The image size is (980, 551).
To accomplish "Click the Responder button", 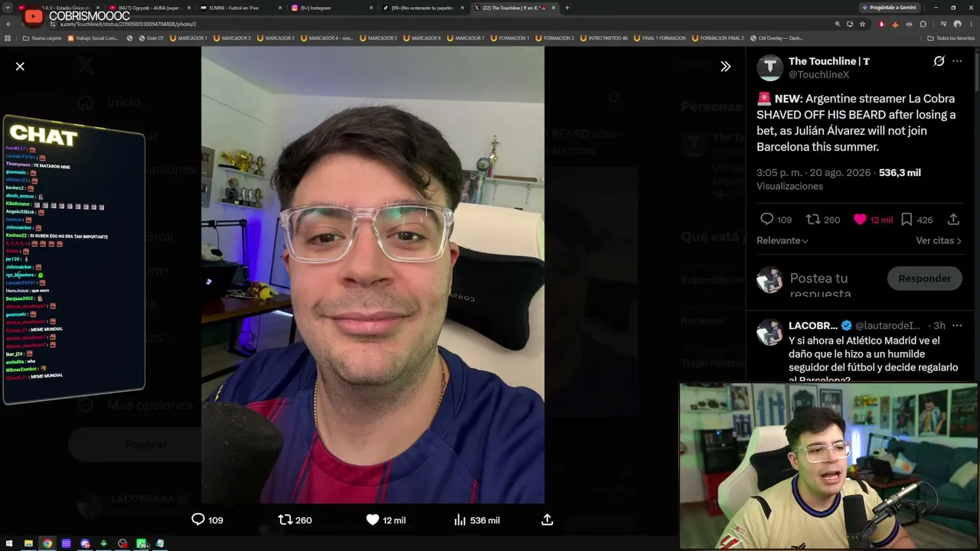I will [x=924, y=279].
